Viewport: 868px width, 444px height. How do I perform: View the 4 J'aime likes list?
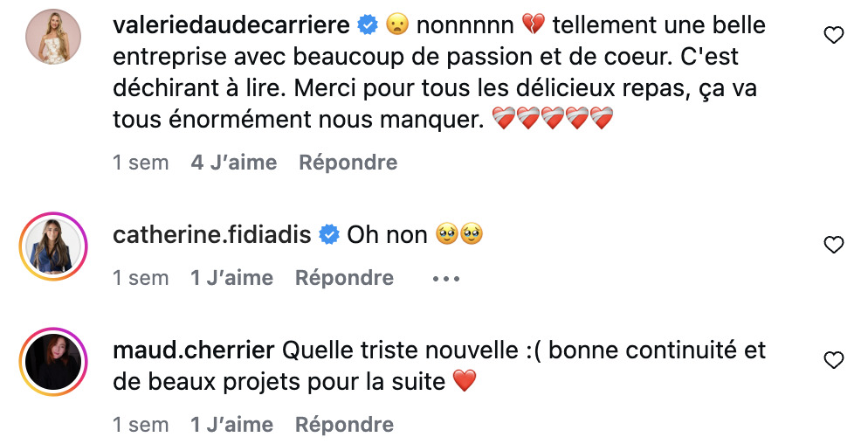click(233, 163)
